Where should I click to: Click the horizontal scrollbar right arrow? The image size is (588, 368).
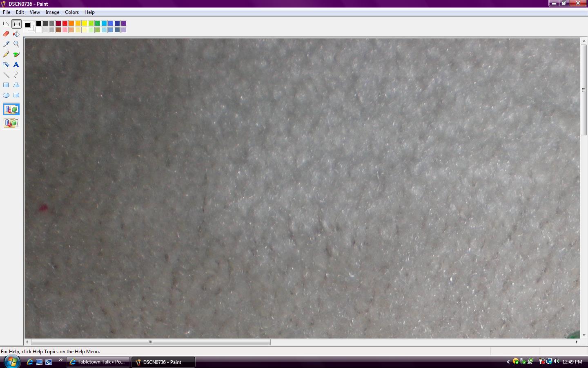coord(577,342)
